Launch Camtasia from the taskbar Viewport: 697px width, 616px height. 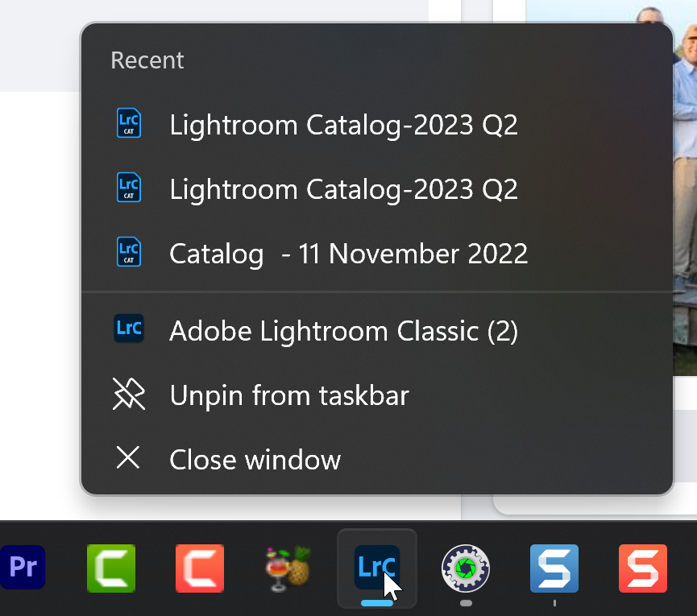point(110,568)
